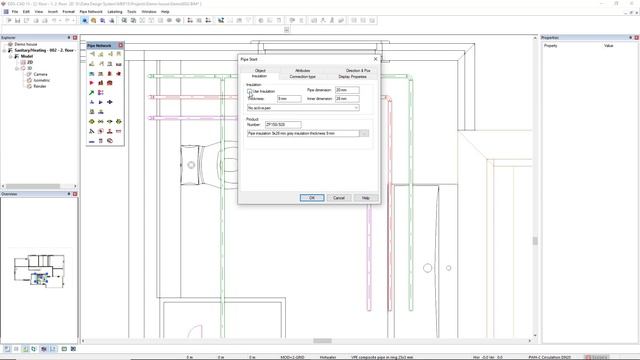Click the drawing area vertical scrollbar thumb
The width and height of the screenshot is (640, 360).
(535, 241)
